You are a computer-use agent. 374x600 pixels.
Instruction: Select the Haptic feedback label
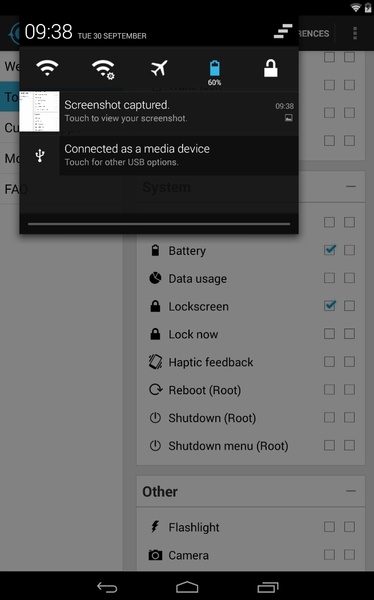point(211,362)
